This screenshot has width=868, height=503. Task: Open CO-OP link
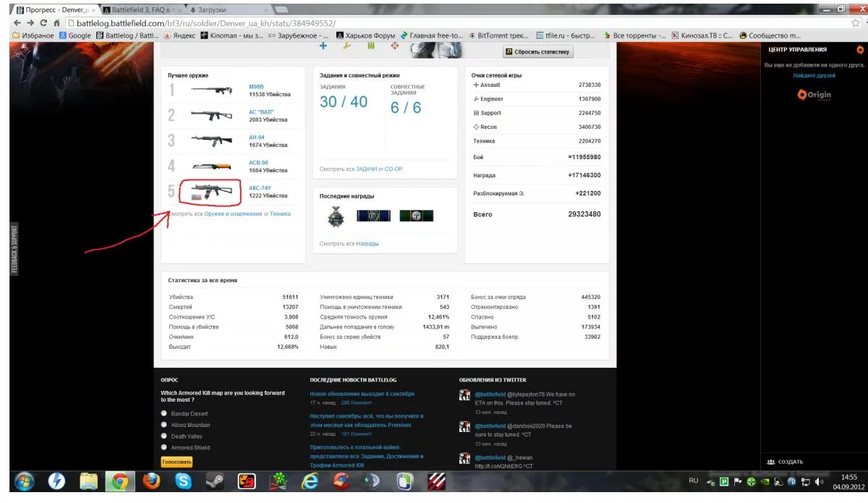tap(393, 169)
